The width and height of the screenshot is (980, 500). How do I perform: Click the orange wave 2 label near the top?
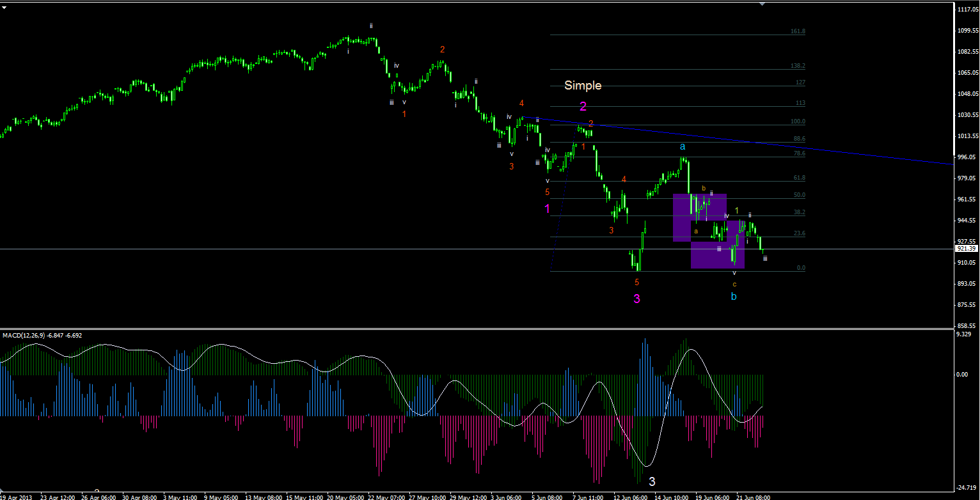(x=442, y=49)
